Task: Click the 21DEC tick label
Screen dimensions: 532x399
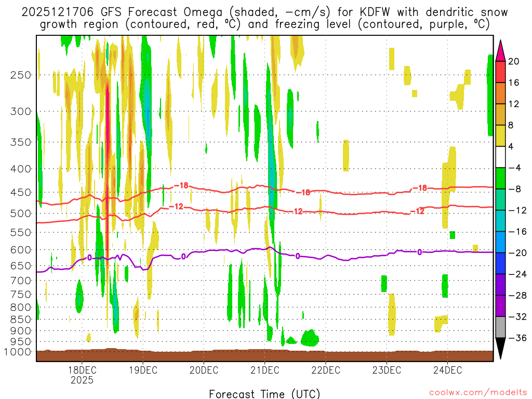Action: [264, 370]
